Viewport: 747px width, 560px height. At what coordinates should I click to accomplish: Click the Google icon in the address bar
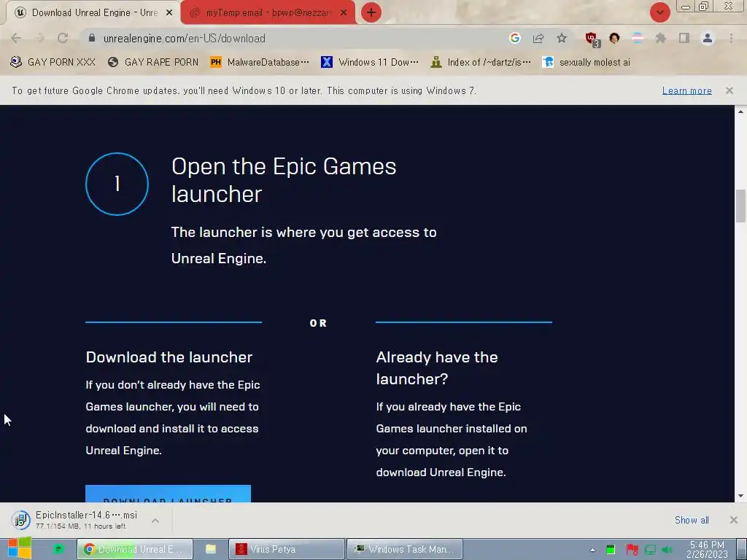click(x=514, y=38)
